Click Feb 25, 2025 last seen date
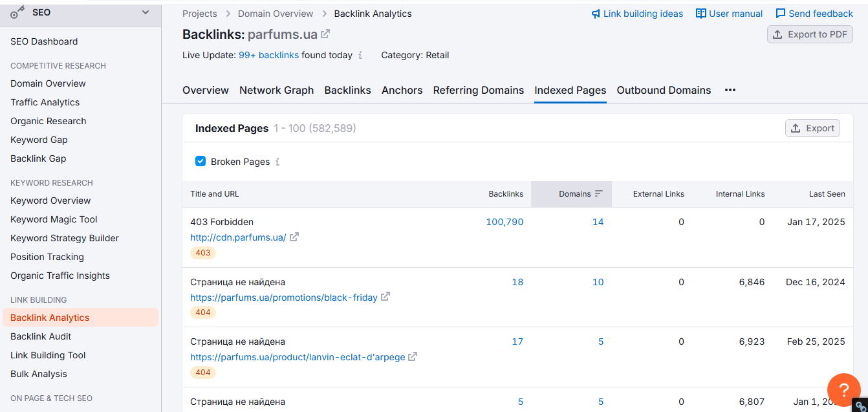Viewport: 868px width, 412px height. 816,342
